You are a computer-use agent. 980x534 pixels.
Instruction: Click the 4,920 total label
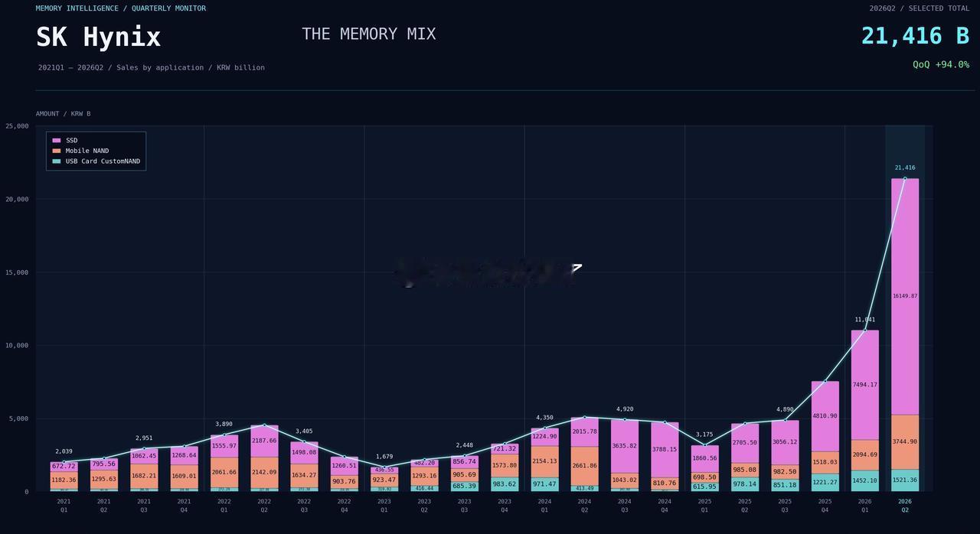coord(625,409)
